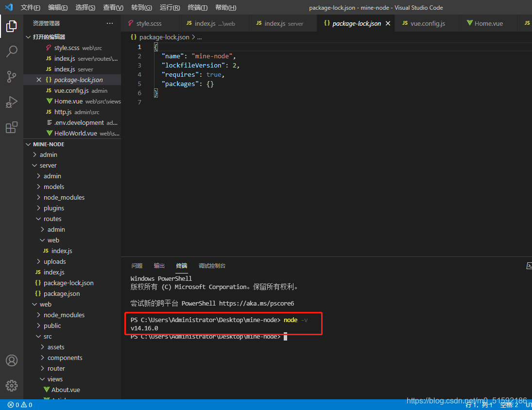Expand the top-level admin folder
The image size is (532, 410).
72,154
